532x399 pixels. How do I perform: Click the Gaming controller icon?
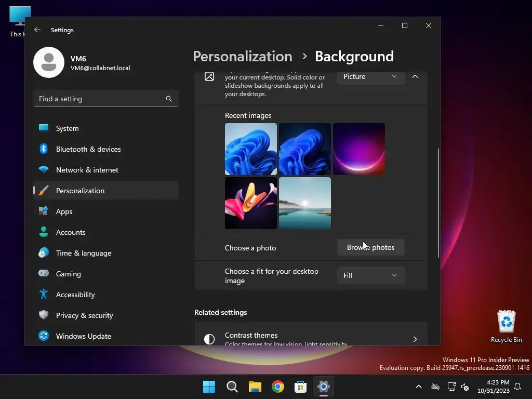point(44,273)
